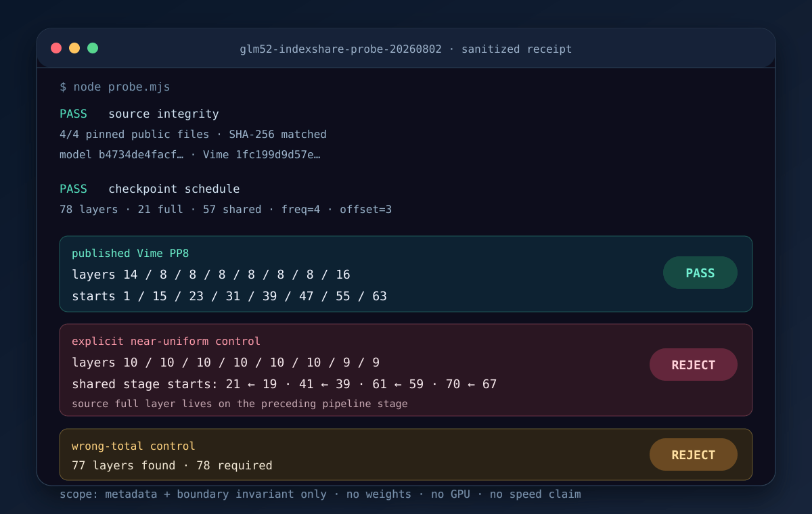The height and width of the screenshot is (514, 812).
Task: Click 'explicit near-uniform control' card title
Action: pos(166,341)
